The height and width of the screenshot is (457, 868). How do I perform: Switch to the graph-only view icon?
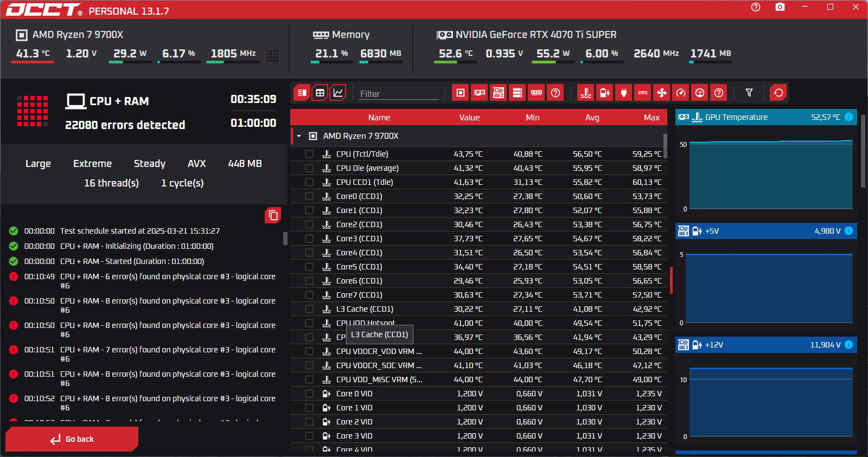pyautogui.click(x=338, y=93)
